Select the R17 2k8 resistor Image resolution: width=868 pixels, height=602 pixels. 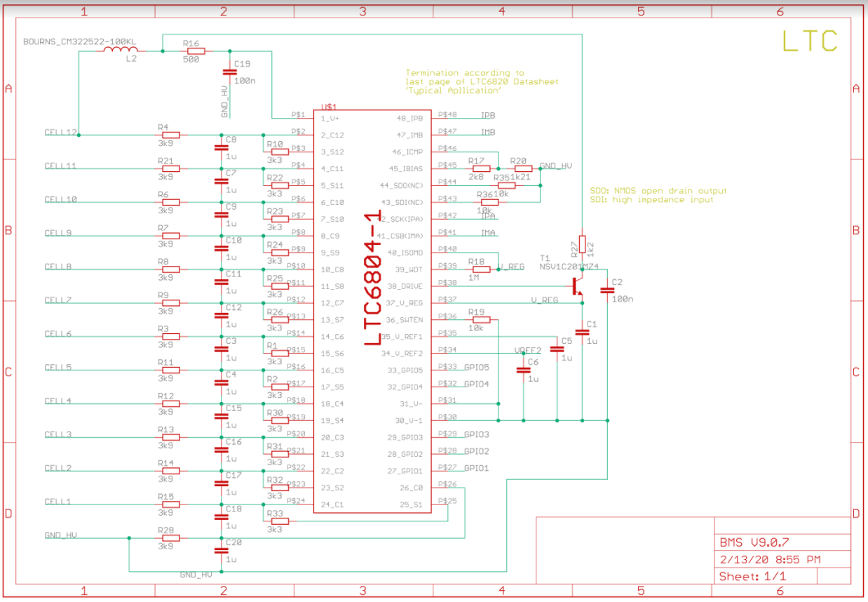(481, 168)
